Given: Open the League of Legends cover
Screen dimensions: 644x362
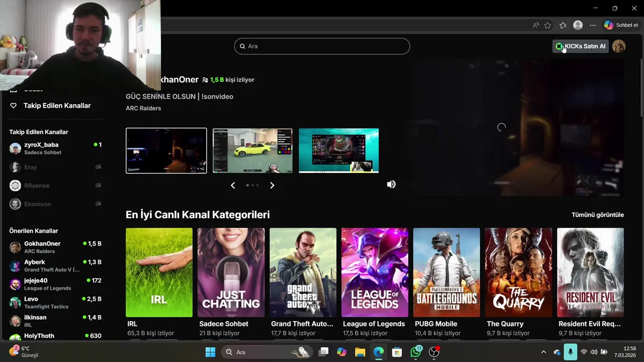Looking at the screenshot, I should [375, 273].
